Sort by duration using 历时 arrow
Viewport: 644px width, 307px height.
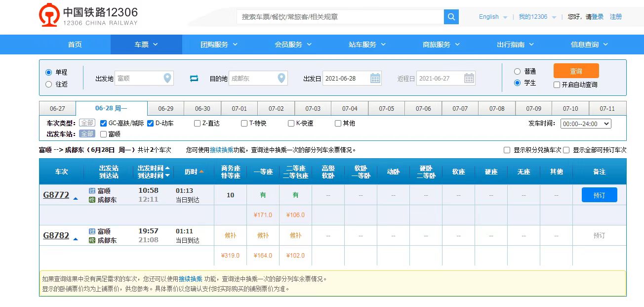click(201, 172)
